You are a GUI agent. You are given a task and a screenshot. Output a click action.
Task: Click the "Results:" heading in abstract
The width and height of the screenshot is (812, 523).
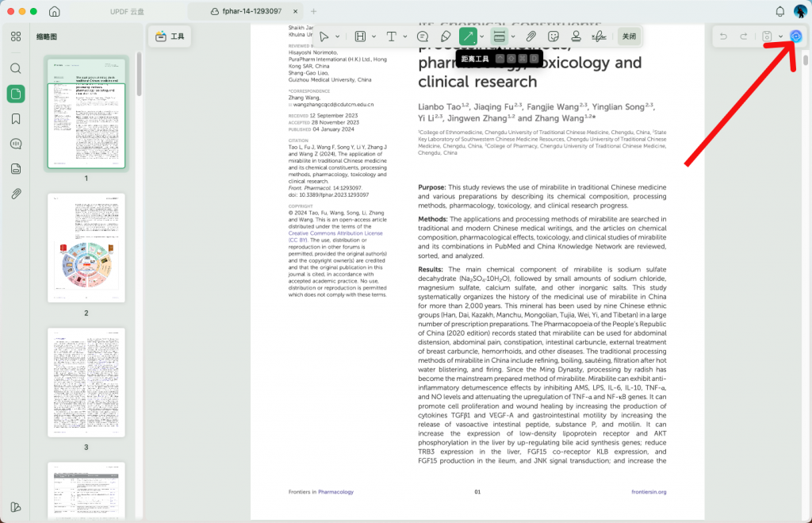click(431, 270)
